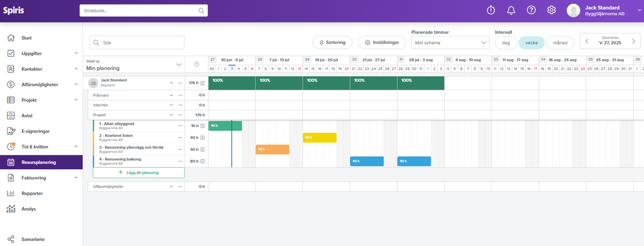Open Resursplanering in sidebar
The width and height of the screenshot is (644, 246).
tap(41, 163)
